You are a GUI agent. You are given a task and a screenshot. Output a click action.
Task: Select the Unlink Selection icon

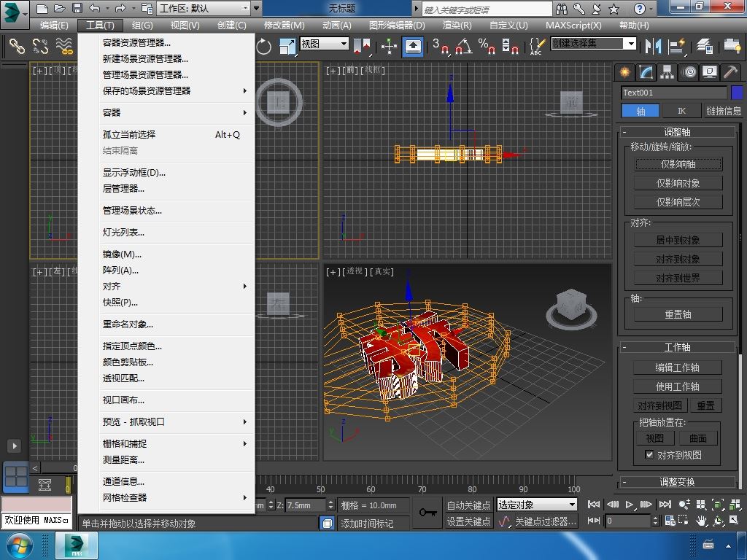point(41,46)
